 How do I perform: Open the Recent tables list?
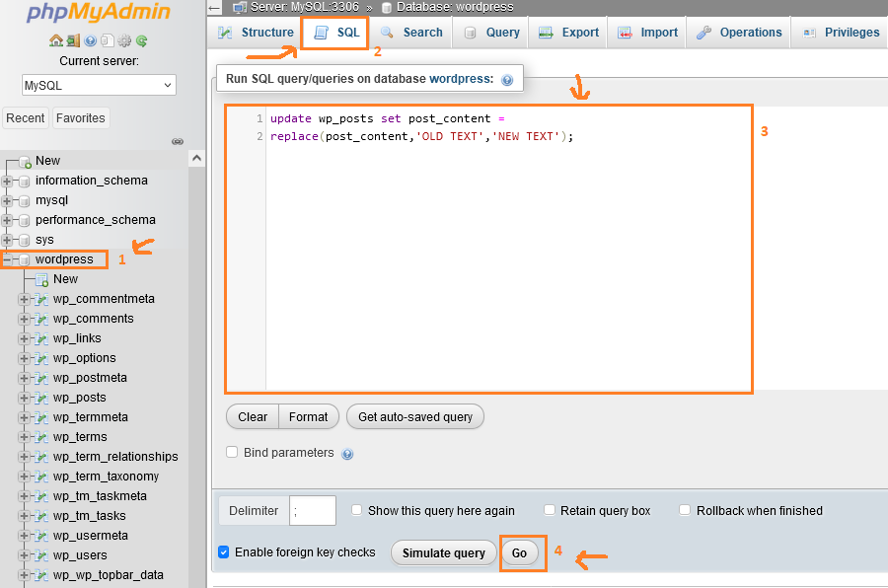tap(25, 117)
